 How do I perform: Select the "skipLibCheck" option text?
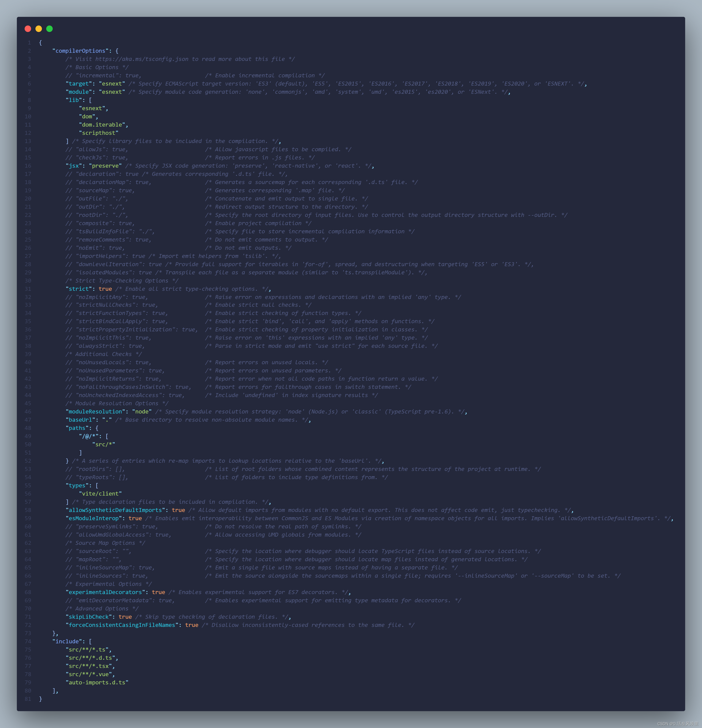click(89, 617)
